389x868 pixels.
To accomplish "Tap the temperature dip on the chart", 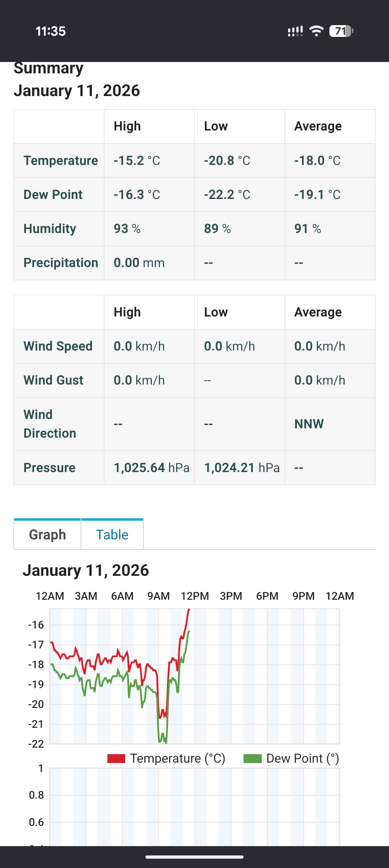I will coord(162,713).
